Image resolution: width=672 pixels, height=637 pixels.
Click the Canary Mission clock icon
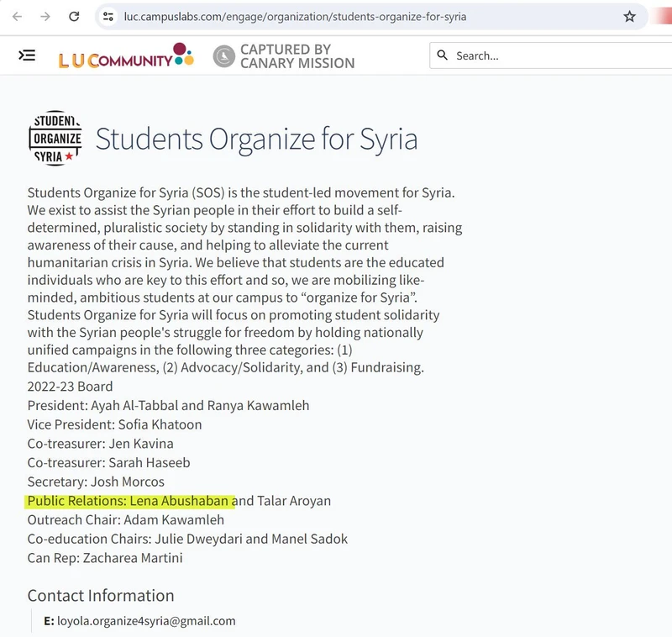point(223,56)
